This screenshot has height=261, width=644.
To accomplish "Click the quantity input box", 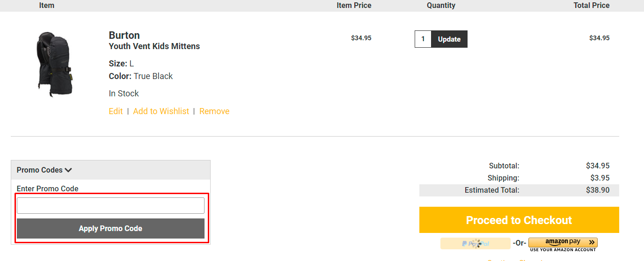I will [x=423, y=39].
